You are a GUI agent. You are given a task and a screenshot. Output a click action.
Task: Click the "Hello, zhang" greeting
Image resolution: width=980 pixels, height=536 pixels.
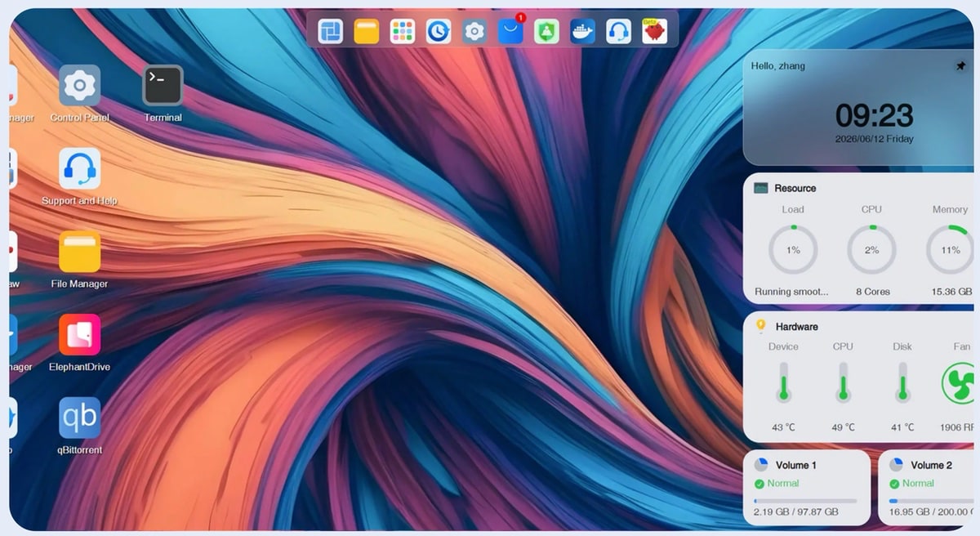tap(778, 66)
